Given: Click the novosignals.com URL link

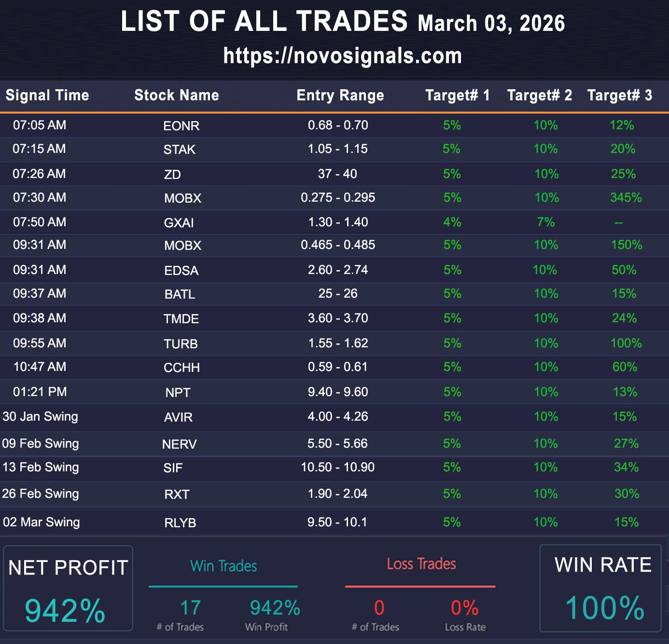Looking at the screenshot, I should pos(342,56).
